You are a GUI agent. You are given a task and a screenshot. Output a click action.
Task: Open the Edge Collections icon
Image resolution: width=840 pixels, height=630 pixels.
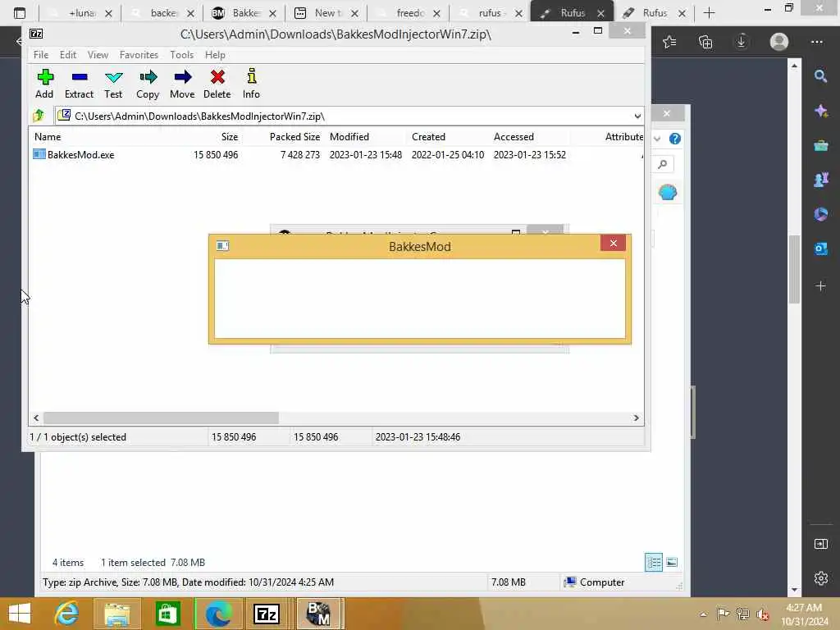coord(705,42)
